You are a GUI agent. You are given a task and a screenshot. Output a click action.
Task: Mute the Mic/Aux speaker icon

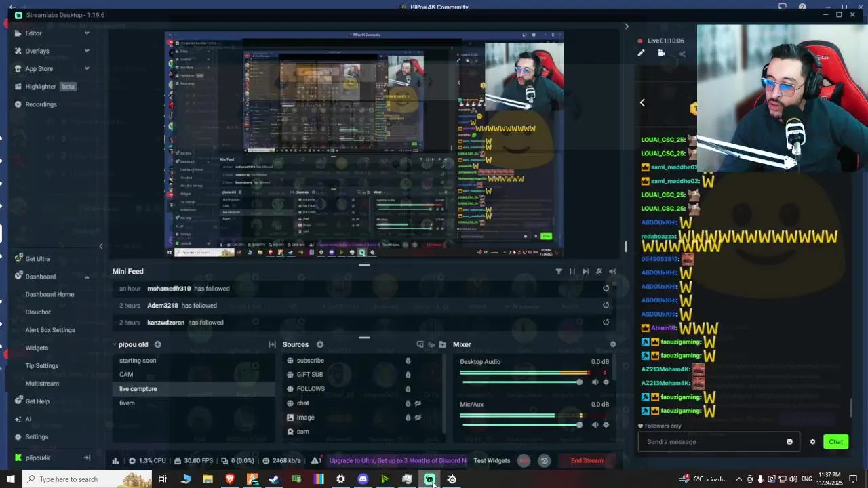point(595,425)
